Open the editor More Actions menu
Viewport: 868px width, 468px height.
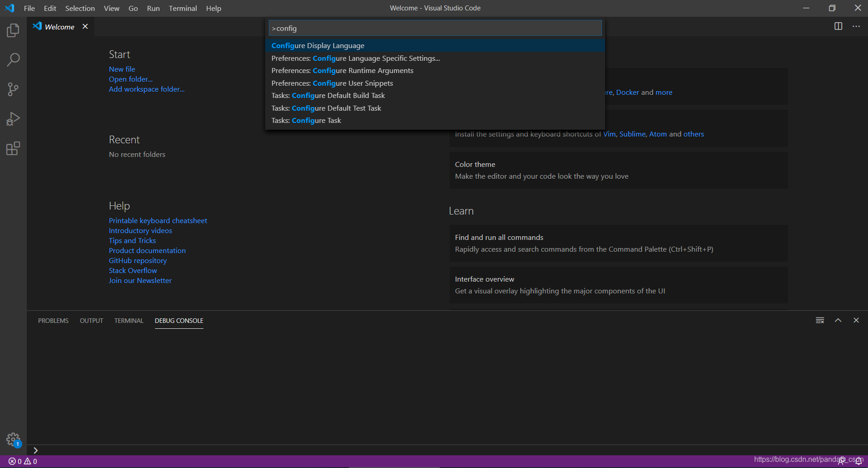856,26
